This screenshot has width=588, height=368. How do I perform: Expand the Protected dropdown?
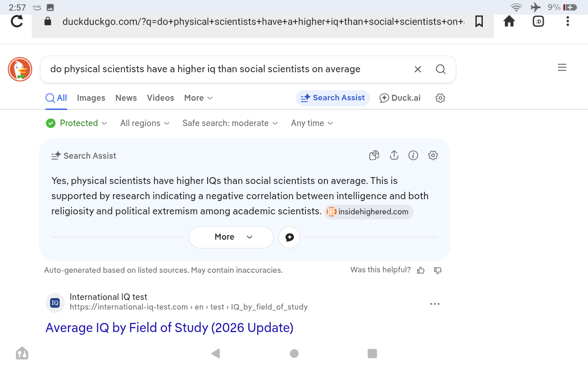click(x=77, y=123)
